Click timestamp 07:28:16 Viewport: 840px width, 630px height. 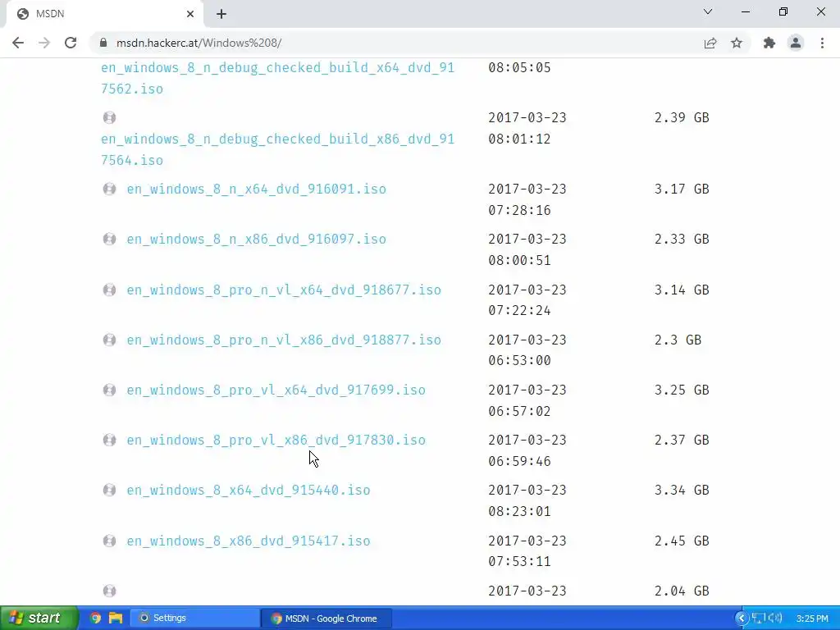[519, 210]
